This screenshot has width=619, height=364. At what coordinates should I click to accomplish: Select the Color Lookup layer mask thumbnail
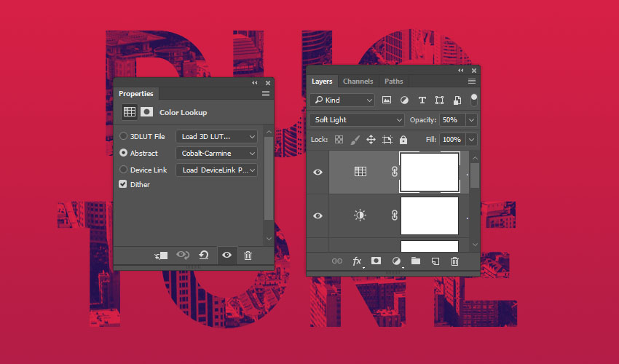coord(430,173)
